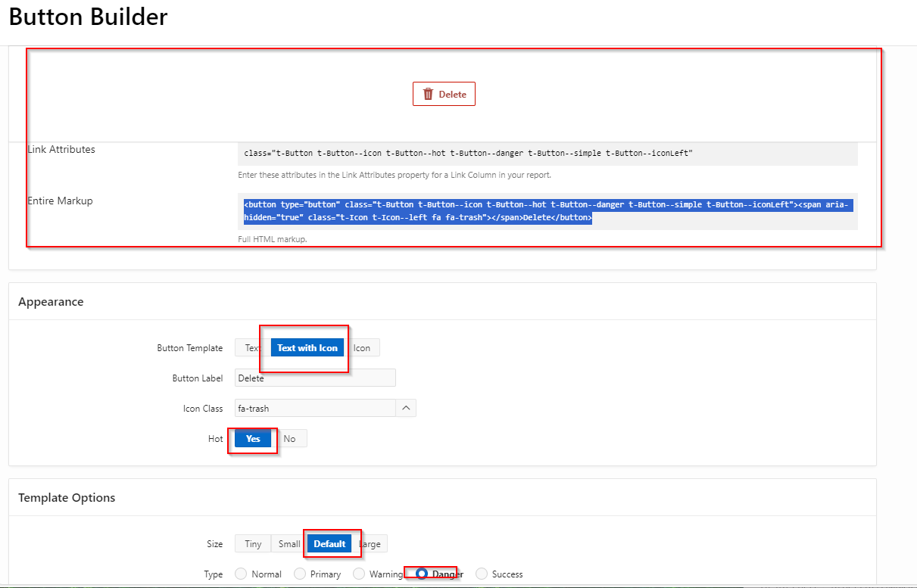Click the Link Attributes label
Screen dimensions: 917x588
point(61,149)
